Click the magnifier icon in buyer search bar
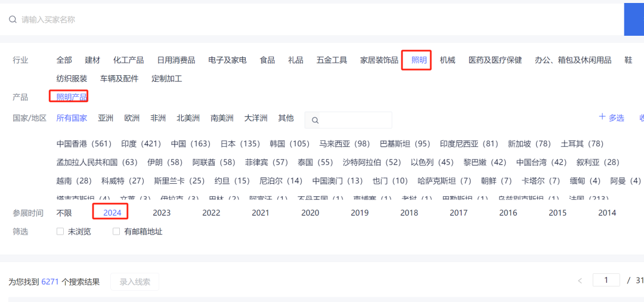The height and width of the screenshot is (302, 644). 13,19
